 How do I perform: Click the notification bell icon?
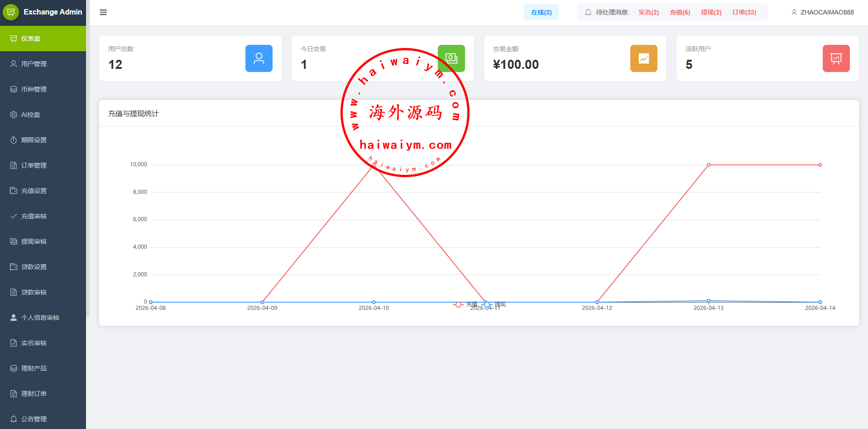(588, 12)
